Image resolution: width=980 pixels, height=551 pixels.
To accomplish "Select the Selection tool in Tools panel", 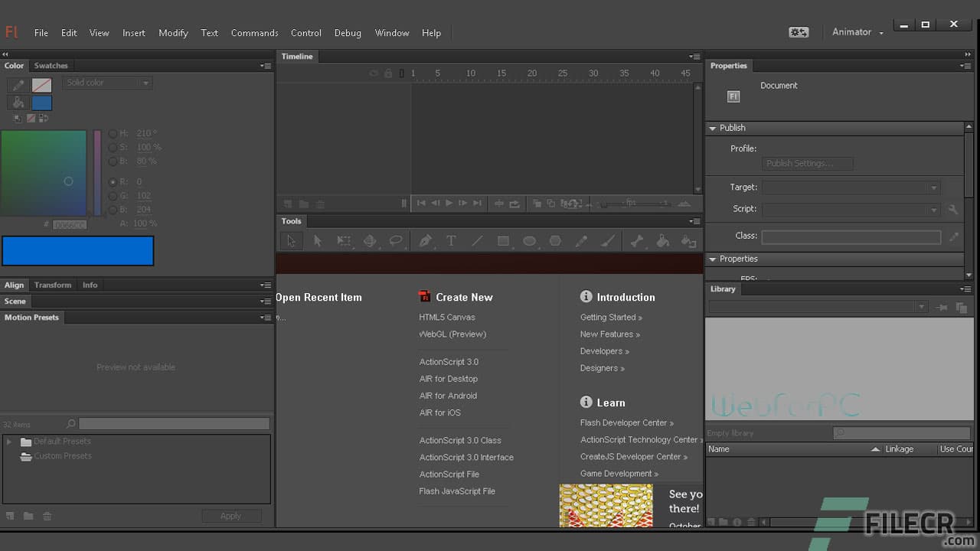I will pyautogui.click(x=291, y=241).
